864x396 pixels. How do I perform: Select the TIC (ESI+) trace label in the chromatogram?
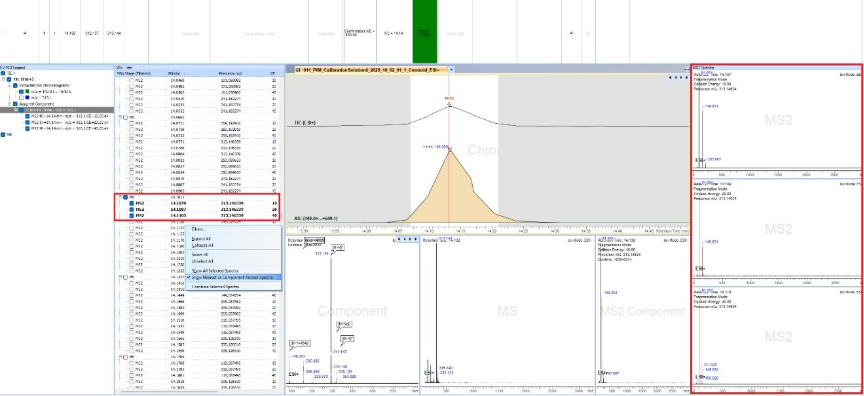click(305, 123)
